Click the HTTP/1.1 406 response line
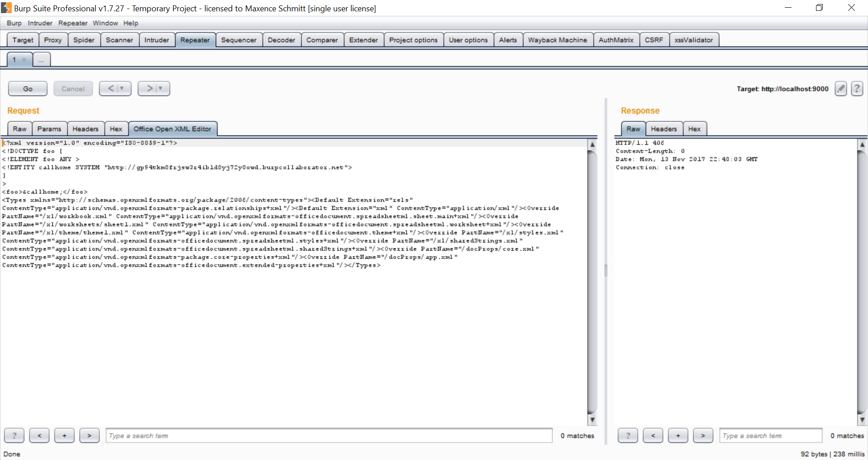 click(640, 143)
